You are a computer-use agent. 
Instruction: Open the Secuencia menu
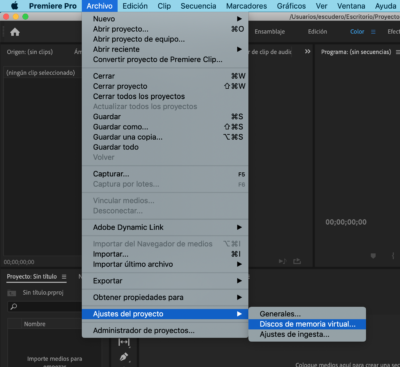(198, 6)
